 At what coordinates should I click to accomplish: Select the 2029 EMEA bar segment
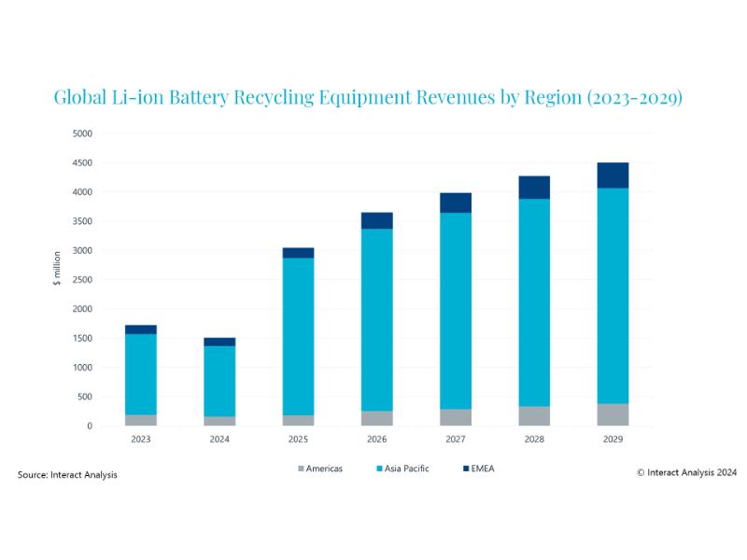coord(613,175)
